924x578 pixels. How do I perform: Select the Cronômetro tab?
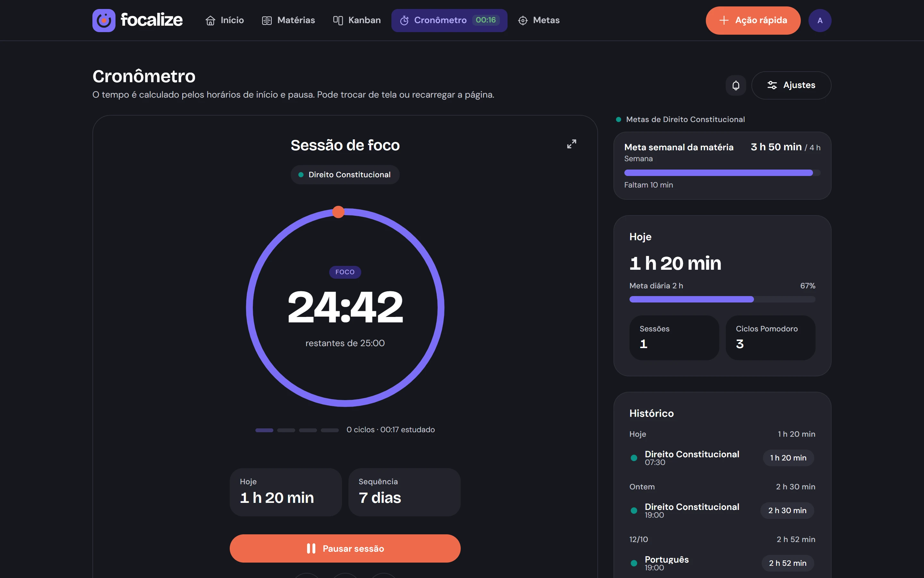(449, 20)
